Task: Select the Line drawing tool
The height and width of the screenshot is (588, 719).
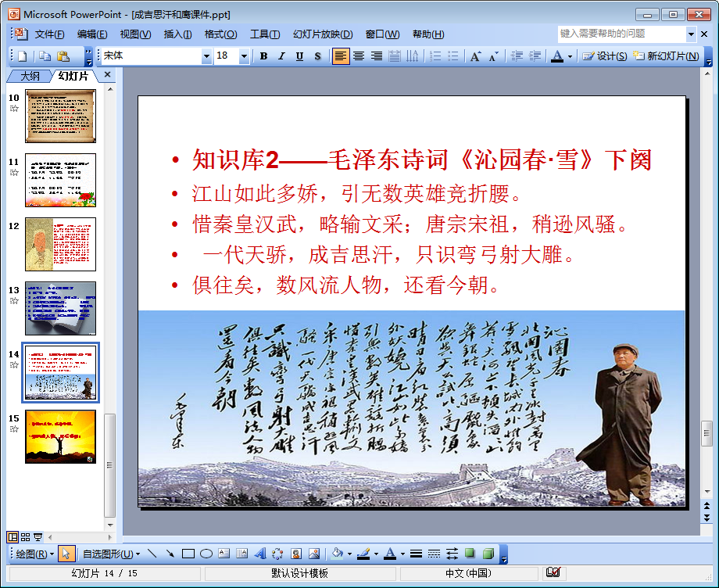Action: tap(152, 554)
